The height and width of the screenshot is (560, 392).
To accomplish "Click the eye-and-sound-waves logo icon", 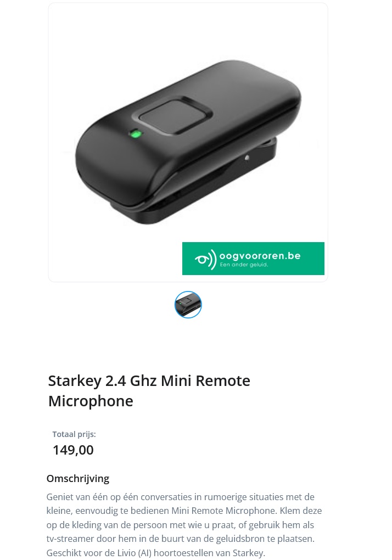I will (x=206, y=259).
